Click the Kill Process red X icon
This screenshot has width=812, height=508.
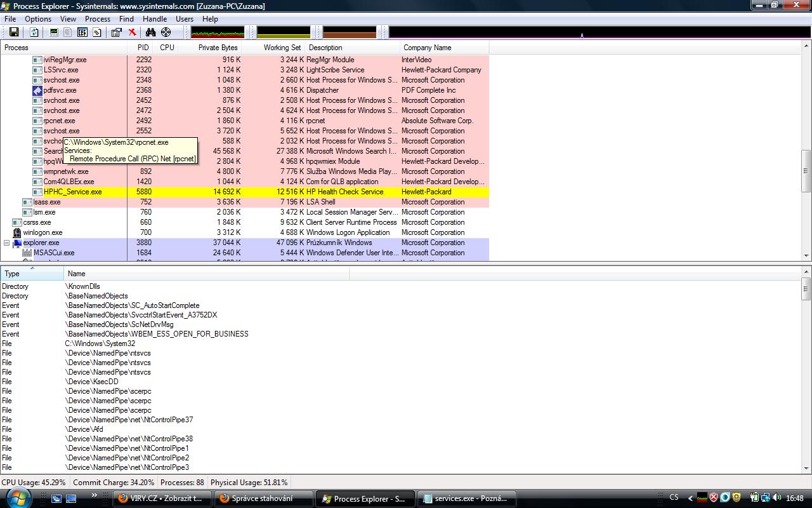132,32
